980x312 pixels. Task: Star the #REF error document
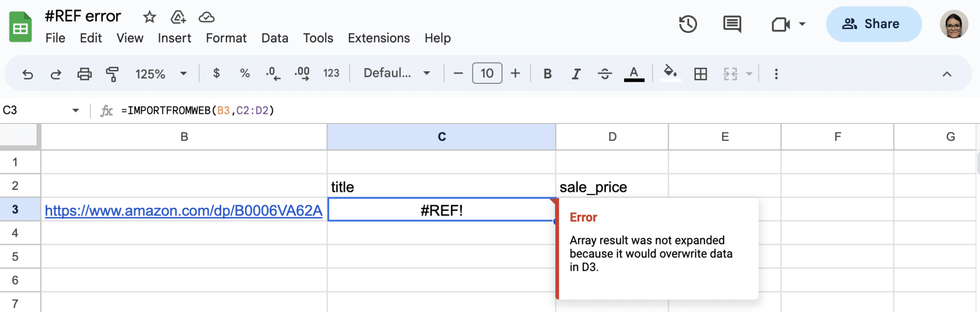pyautogui.click(x=150, y=17)
